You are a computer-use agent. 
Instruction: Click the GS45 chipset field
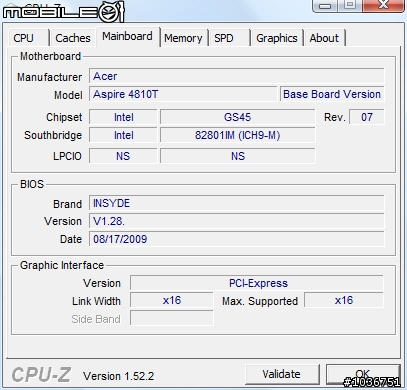(x=237, y=117)
